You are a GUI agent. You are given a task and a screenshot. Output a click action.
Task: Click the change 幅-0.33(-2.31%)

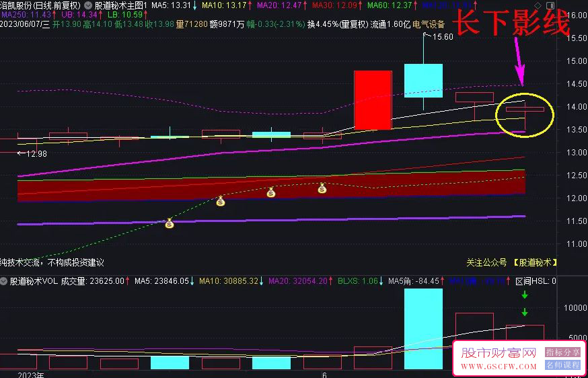pyautogui.click(x=276, y=25)
